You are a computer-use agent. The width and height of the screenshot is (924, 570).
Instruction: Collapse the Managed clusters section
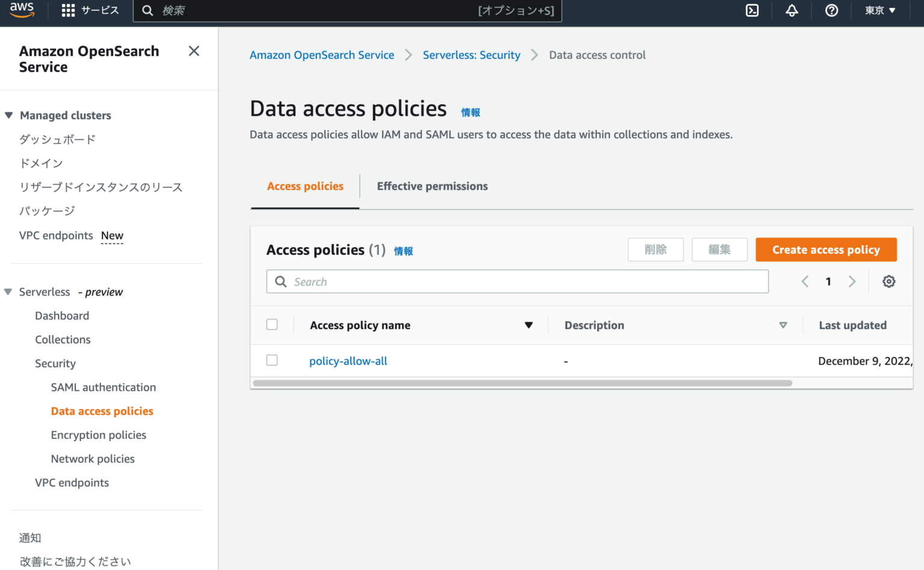pyautogui.click(x=8, y=115)
